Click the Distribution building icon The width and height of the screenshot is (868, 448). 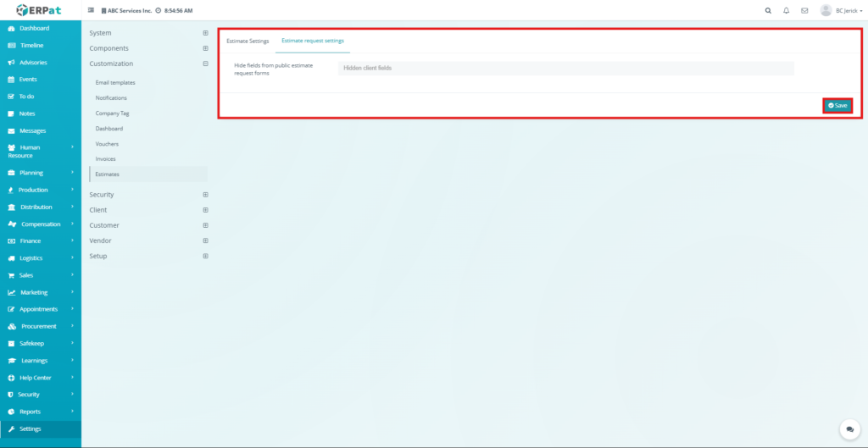click(12, 207)
